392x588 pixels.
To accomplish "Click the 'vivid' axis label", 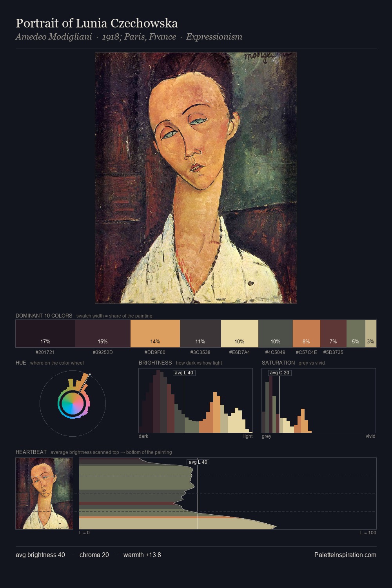I will pos(370,436).
